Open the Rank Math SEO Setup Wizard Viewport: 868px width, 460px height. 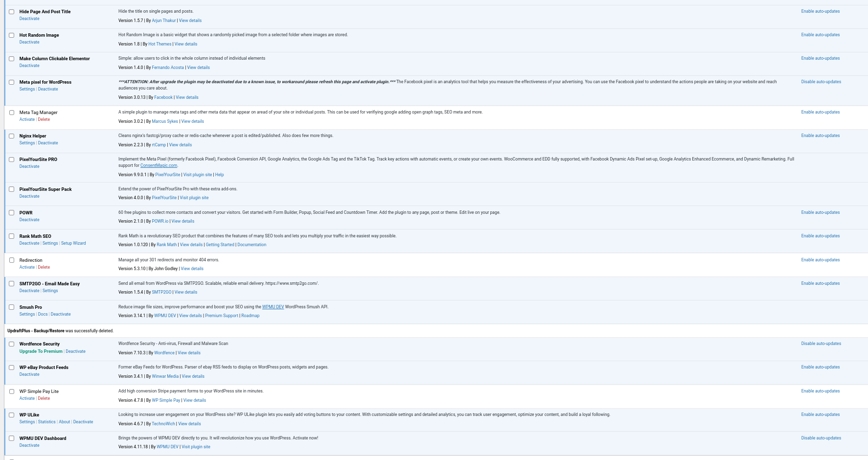[73, 243]
